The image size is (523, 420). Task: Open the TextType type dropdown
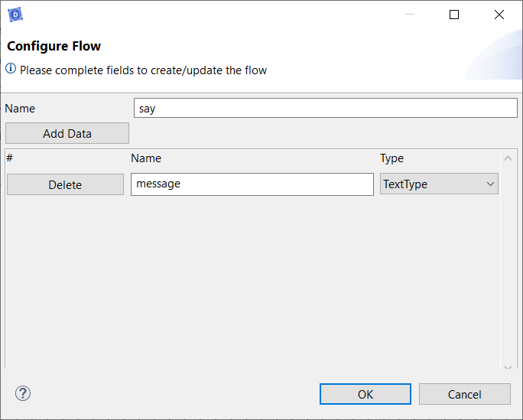[439, 184]
